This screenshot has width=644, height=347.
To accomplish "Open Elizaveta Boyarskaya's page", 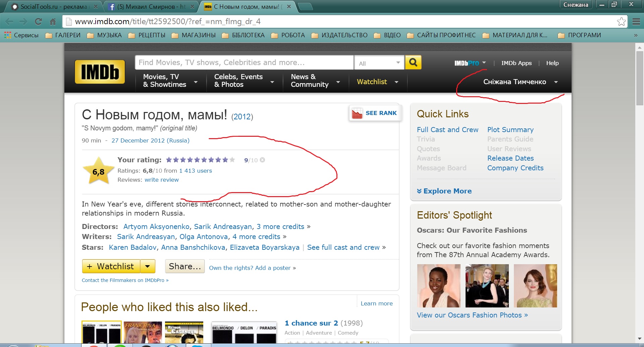I will pos(265,247).
